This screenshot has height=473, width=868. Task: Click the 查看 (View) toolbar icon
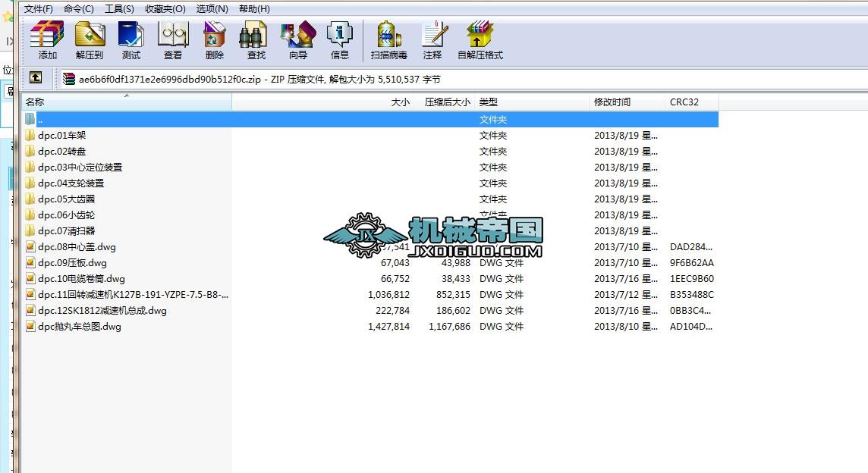pos(173,34)
